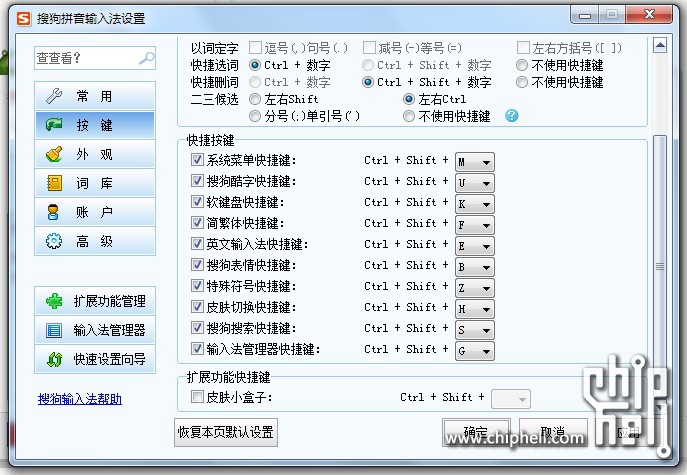Go to the 账户 tab
The image size is (687, 475).
pyautogui.click(x=95, y=212)
